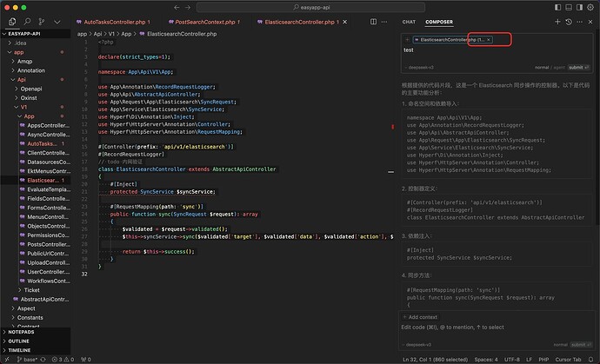
Task: Select agent mode in top composer
Action: [x=559, y=67]
